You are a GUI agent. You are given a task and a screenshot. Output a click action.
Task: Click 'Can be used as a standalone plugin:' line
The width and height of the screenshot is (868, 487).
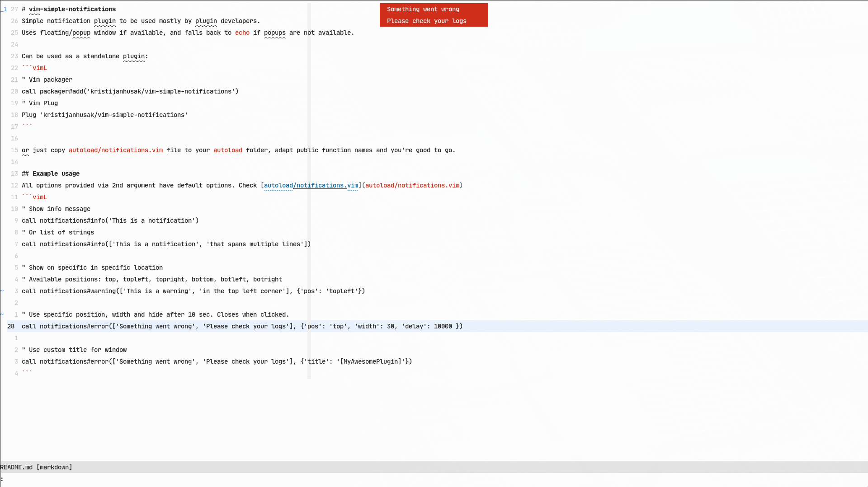(x=85, y=56)
